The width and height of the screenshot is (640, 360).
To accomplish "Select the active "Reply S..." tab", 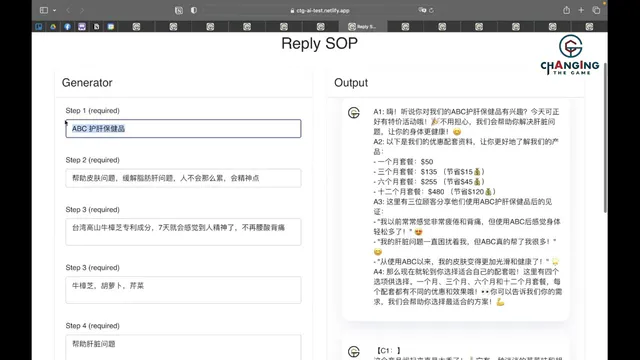I will [362, 27].
